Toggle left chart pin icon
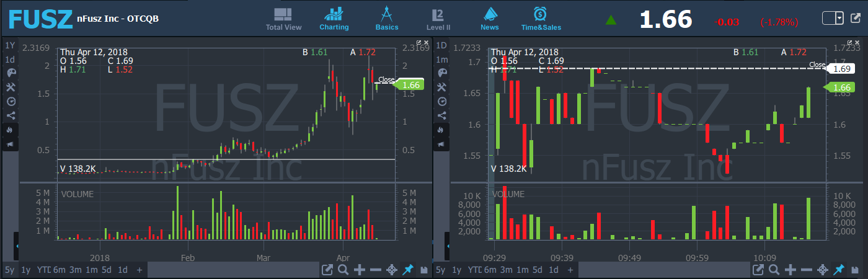Image resolution: width=868 pixels, height=279 pixels. (408, 270)
